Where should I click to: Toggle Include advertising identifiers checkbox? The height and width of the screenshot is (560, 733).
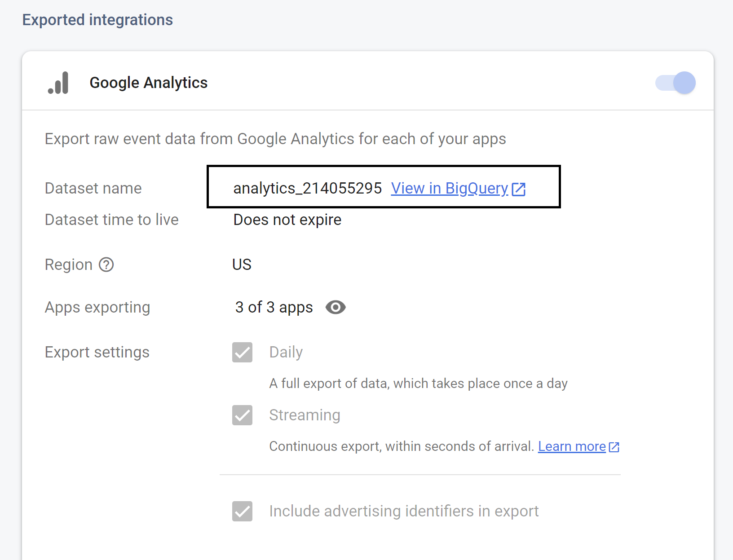[242, 511]
